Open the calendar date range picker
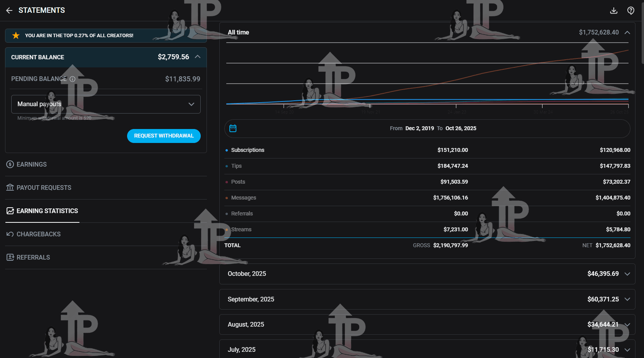644x358 pixels. [x=233, y=128]
